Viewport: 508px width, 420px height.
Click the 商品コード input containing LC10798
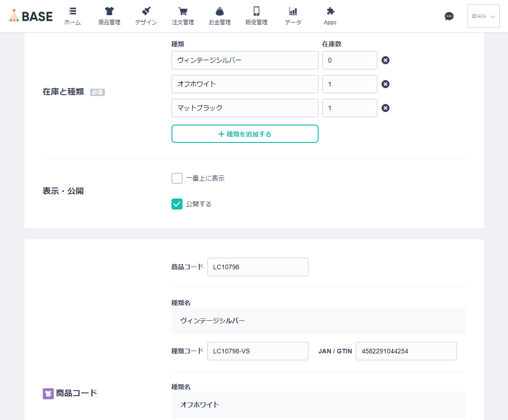[x=257, y=267]
